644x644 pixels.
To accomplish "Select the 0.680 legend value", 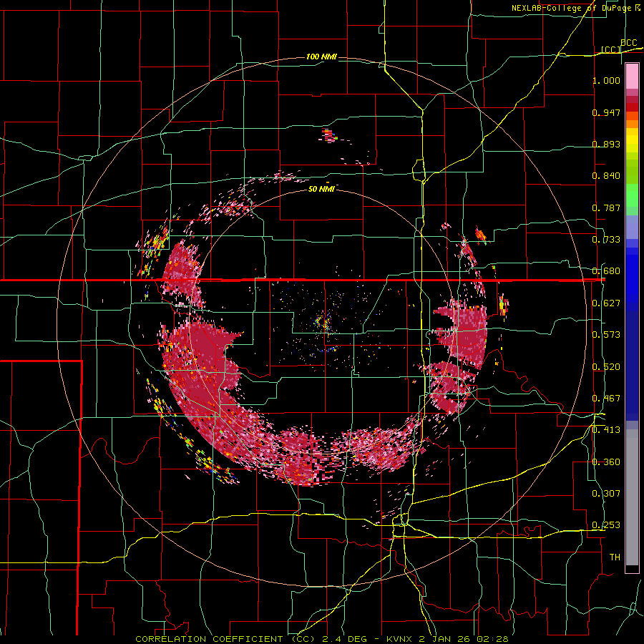I will [x=606, y=271].
